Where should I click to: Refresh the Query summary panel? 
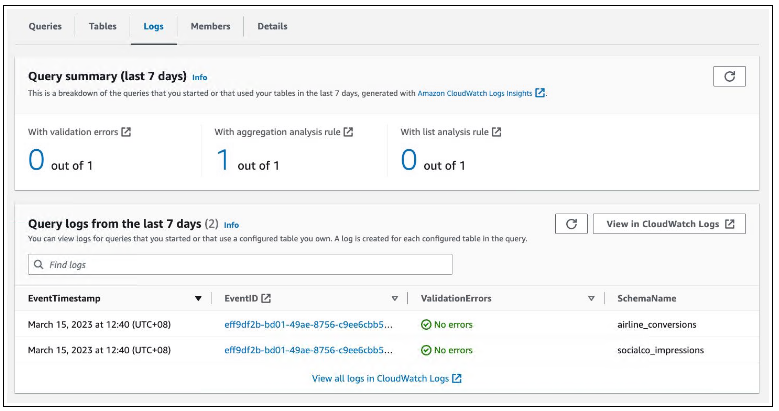click(729, 77)
